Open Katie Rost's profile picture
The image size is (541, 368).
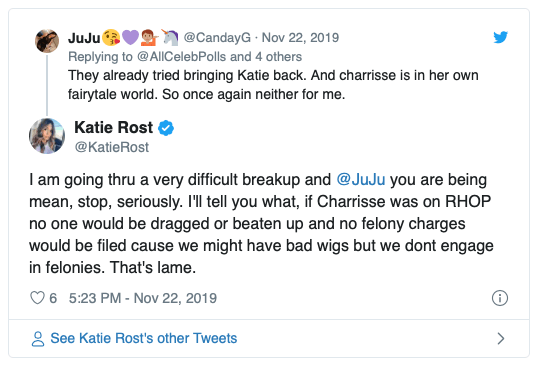47,136
